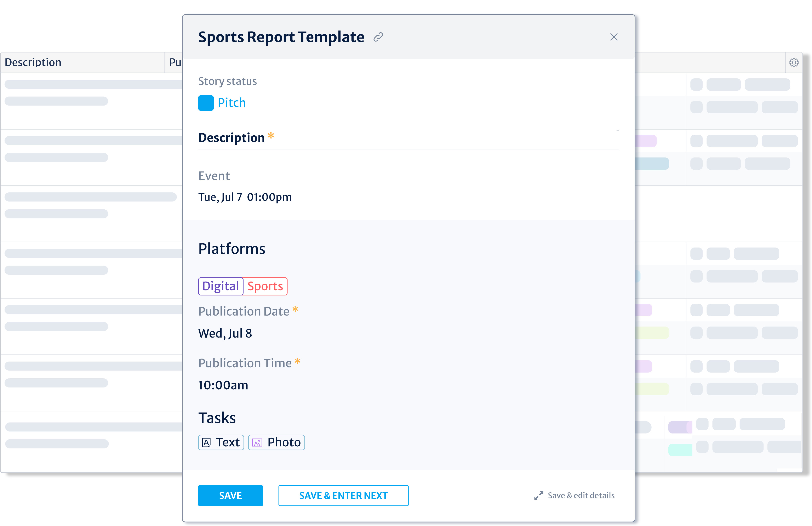The image size is (812, 526).
Task: Click the Platforms section heading
Action: 232,249
